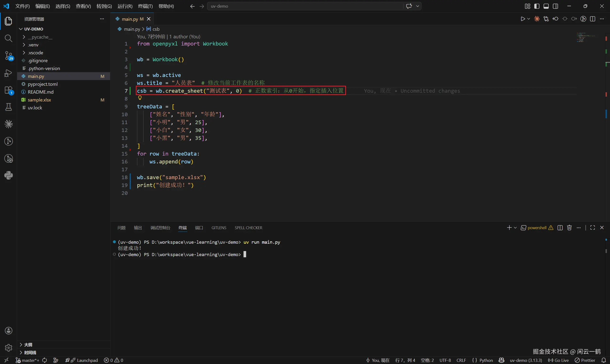Image resolution: width=610 pixels, height=364 pixels.
Task: Open the Extensions view
Action: tap(8, 90)
